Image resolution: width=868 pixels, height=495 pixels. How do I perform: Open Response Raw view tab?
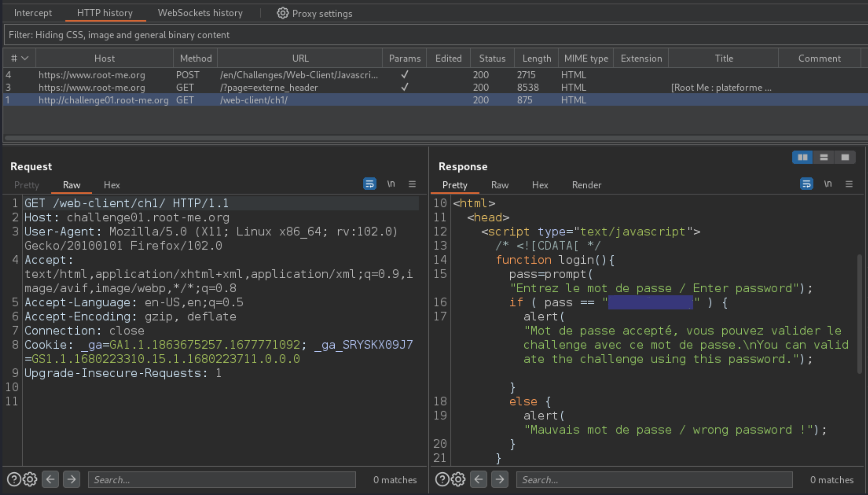coord(500,185)
